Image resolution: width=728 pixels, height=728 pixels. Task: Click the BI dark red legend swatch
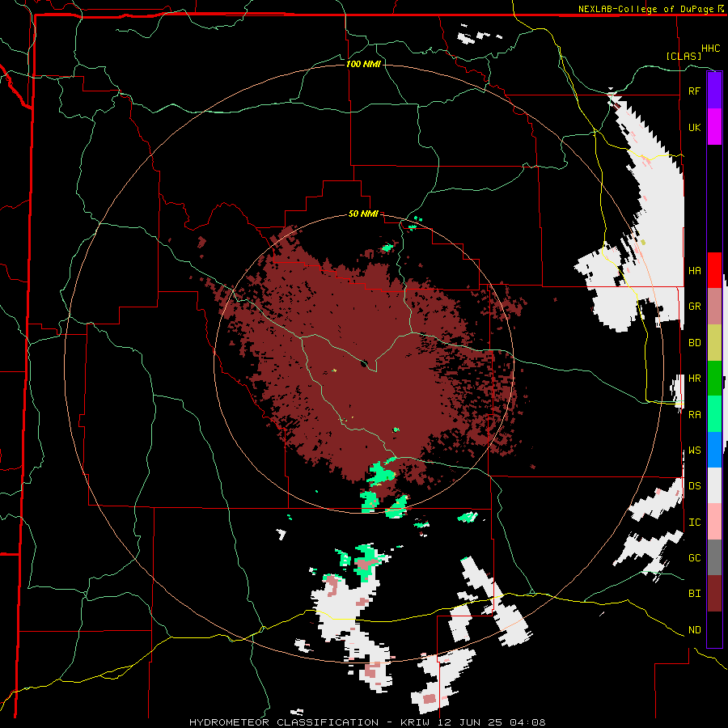coord(714,594)
